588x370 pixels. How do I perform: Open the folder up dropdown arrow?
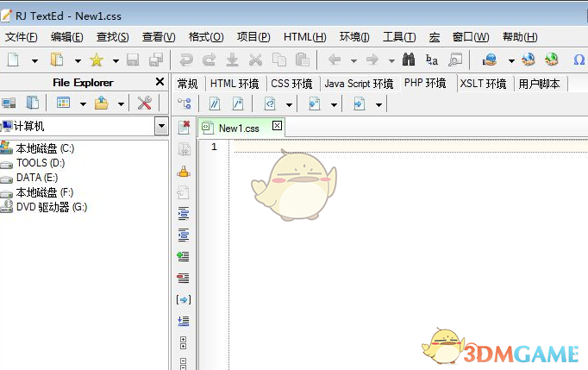pyautogui.click(x=121, y=104)
